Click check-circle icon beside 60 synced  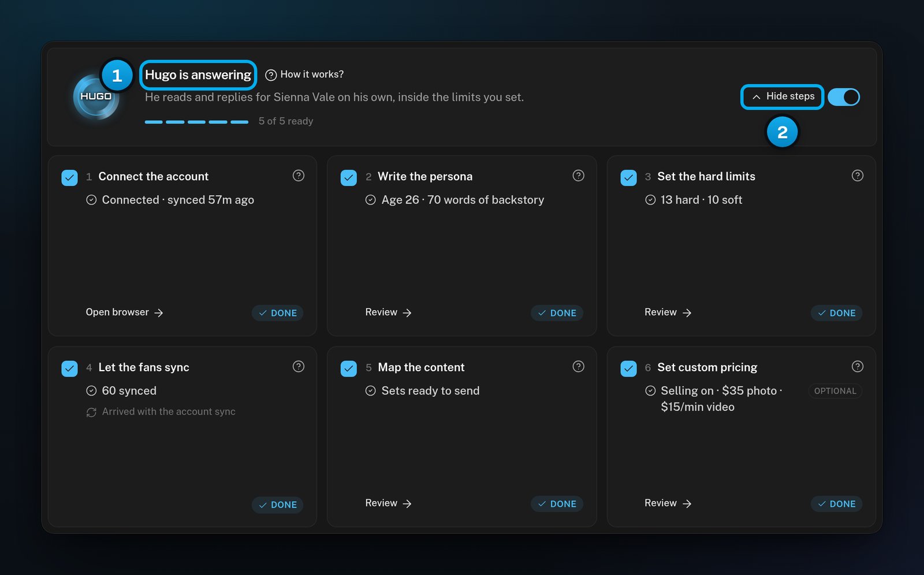[x=91, y=391]
